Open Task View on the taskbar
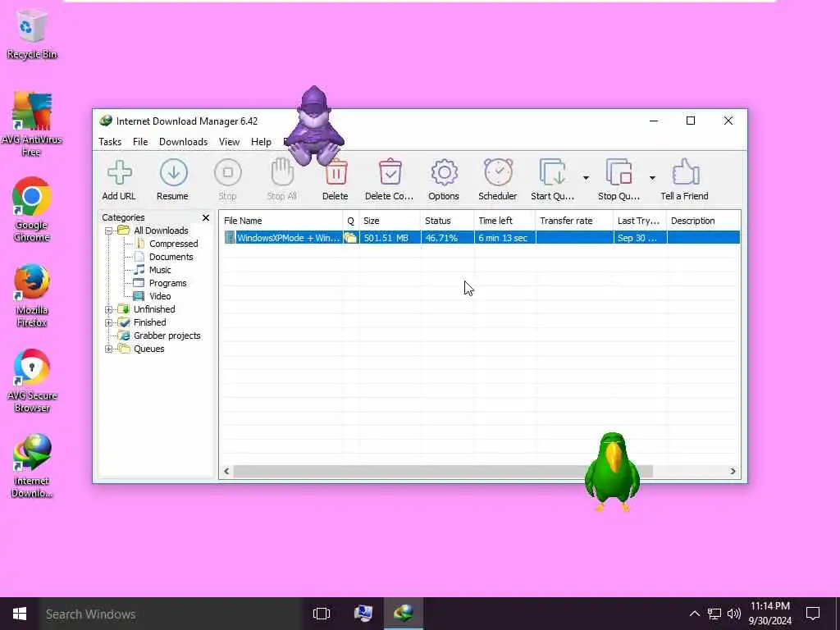The image size is (840, 630). (x=322, y=614)
